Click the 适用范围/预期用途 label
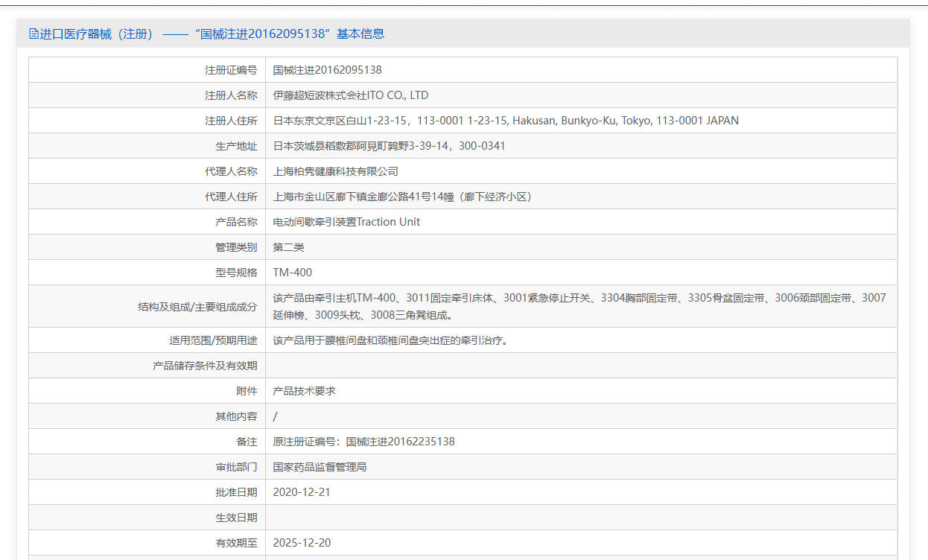Viewport: 928px width, 560px height. click(x=213, y=340)
